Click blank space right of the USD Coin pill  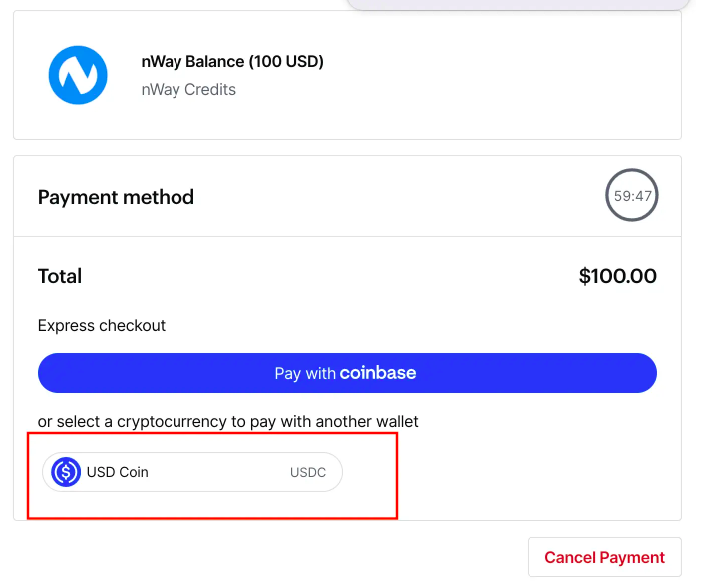point(509,472)
